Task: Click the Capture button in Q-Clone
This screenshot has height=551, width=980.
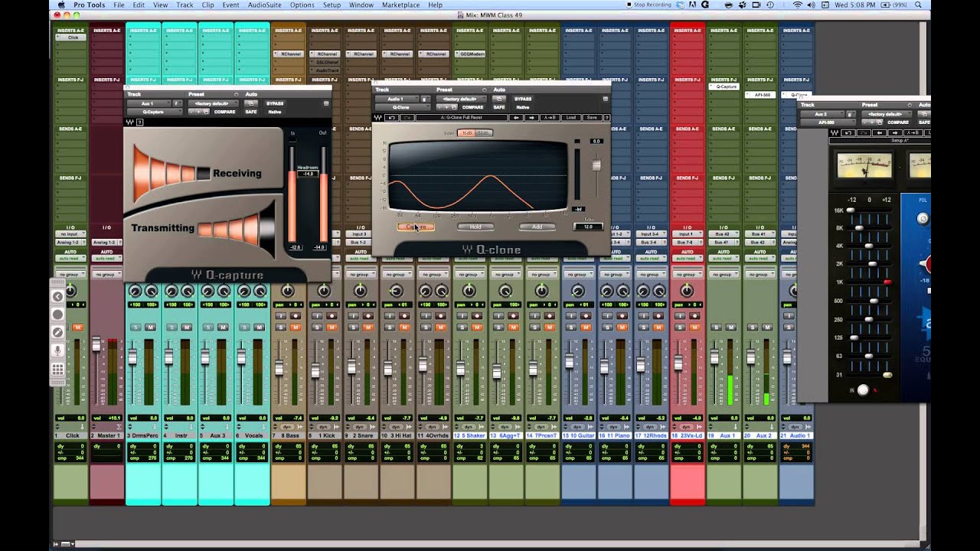Action: tap(416, 227)
